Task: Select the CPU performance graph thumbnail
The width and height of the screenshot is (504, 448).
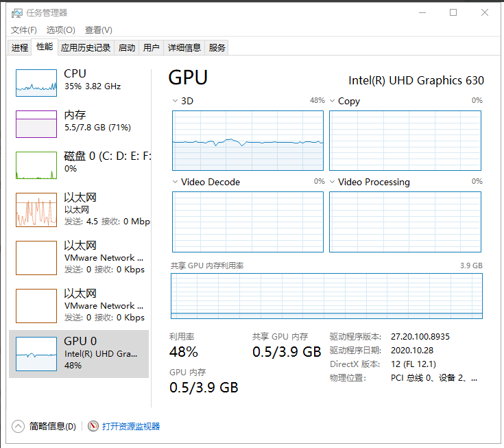Action: pyautogui.click(x=36, y=82)
